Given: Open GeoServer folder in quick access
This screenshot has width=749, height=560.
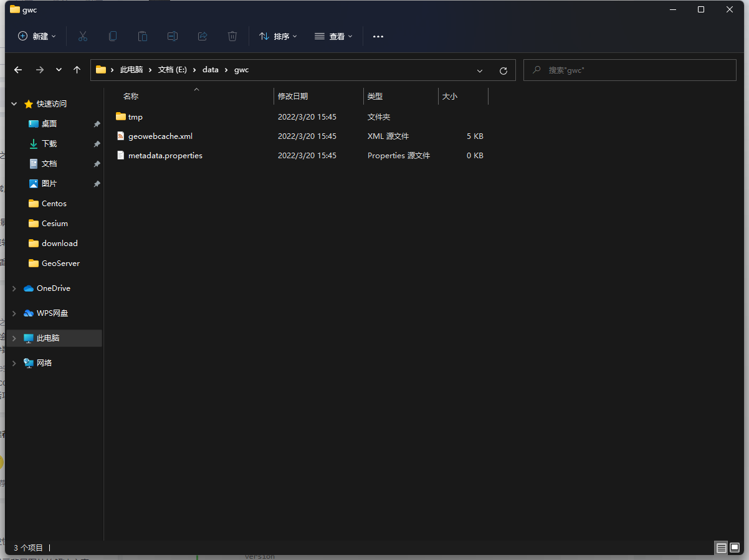Looking at the screenshot, I should (60, 263).
